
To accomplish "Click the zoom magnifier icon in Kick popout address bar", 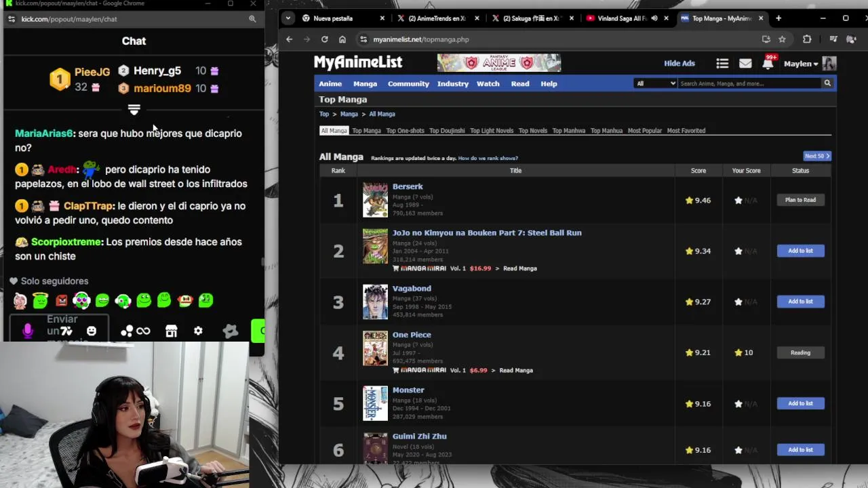I will [252, 19].
